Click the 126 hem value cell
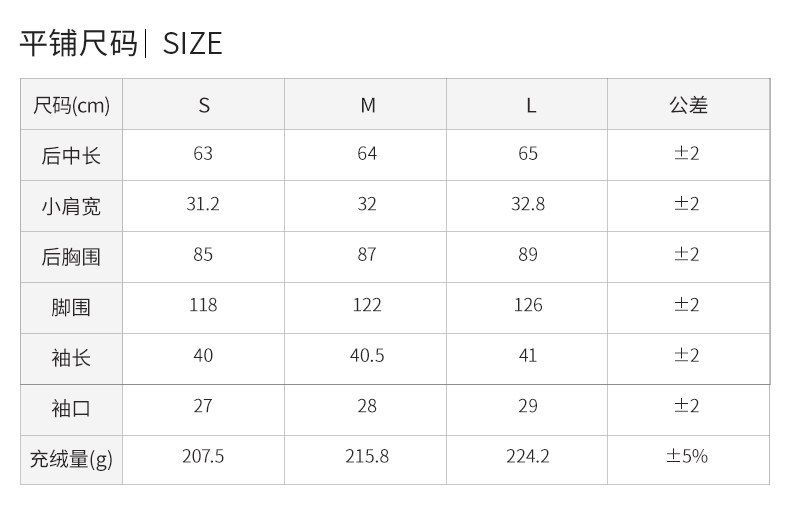790x515 pixels. [527, 308]
